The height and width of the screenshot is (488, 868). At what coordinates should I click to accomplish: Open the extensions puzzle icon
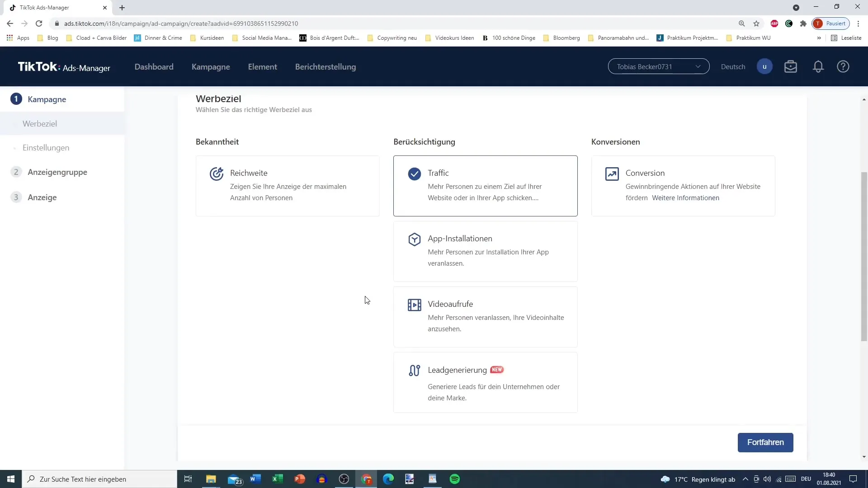803,23
